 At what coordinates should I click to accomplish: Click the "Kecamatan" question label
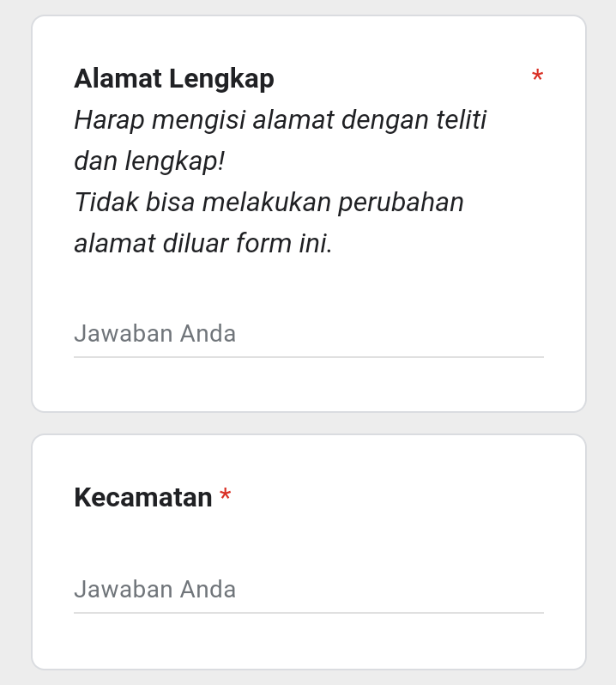pos(142,498)
